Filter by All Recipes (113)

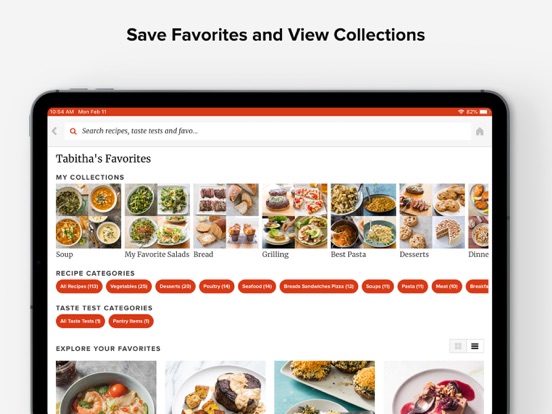(x=79, y=287)
